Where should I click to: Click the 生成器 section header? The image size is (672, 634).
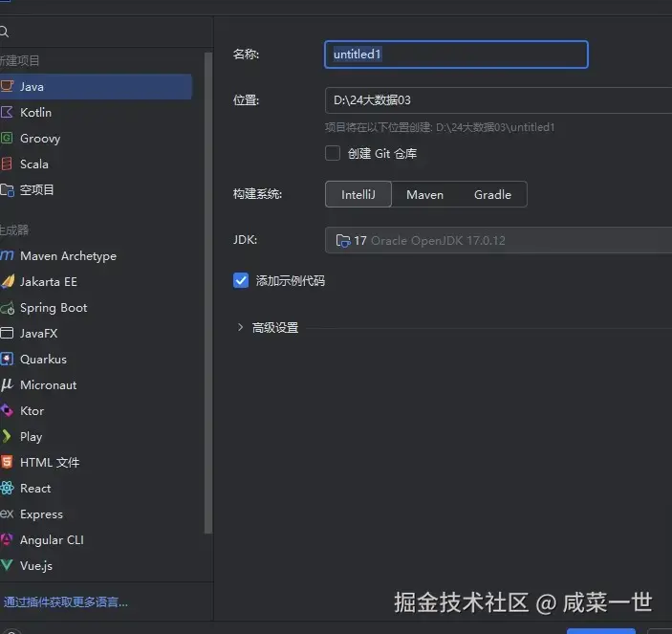tap(14, 230)
